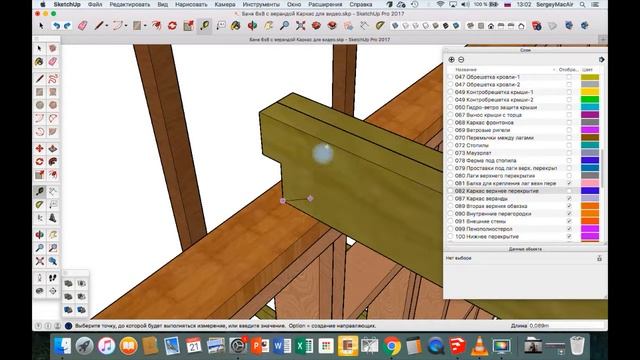Toggle visibility checkbox for 072 Стропила
This screenshot has height=360, width=640.
click(x=569, y=145)
